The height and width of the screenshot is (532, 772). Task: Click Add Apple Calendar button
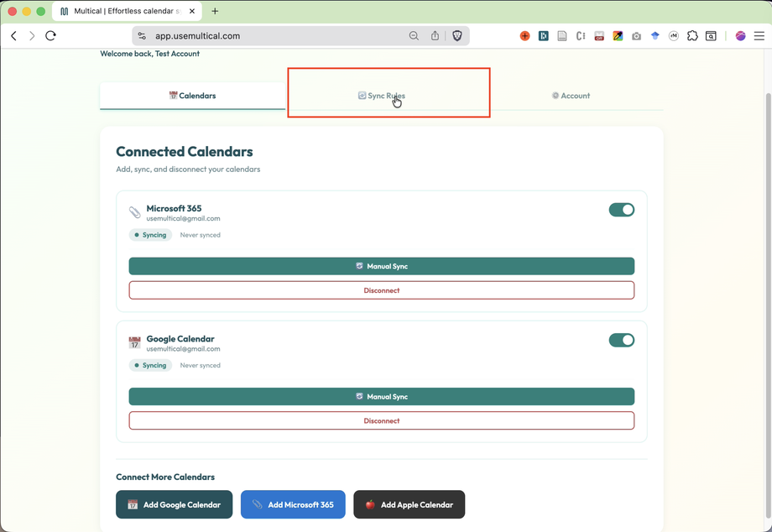coord(409,504)
